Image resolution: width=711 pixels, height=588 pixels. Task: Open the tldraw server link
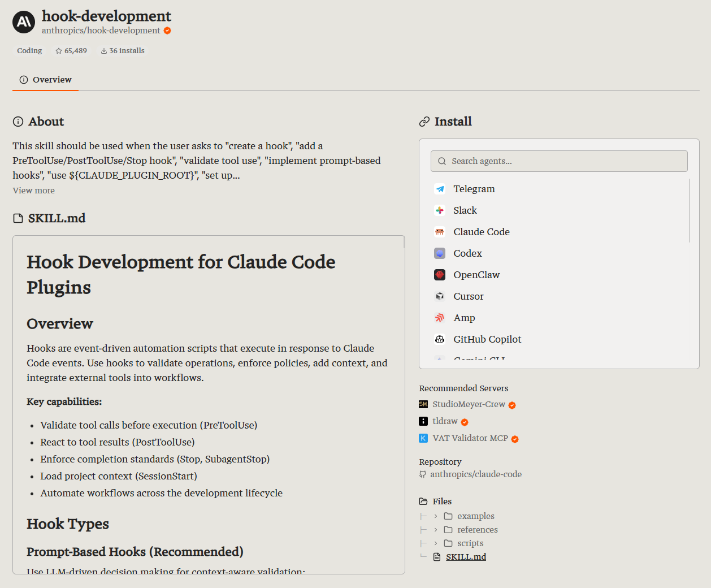click(445, 421)
